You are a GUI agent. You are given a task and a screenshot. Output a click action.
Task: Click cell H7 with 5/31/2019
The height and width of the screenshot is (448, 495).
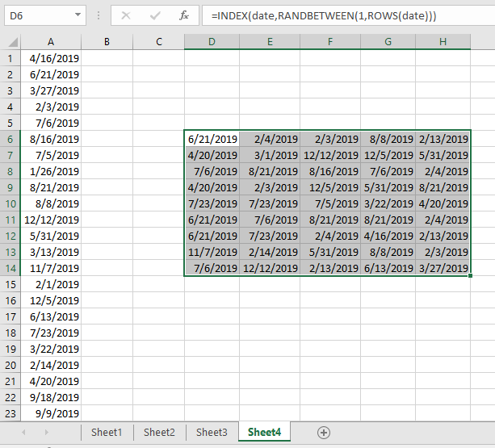(x=443, y=155)
